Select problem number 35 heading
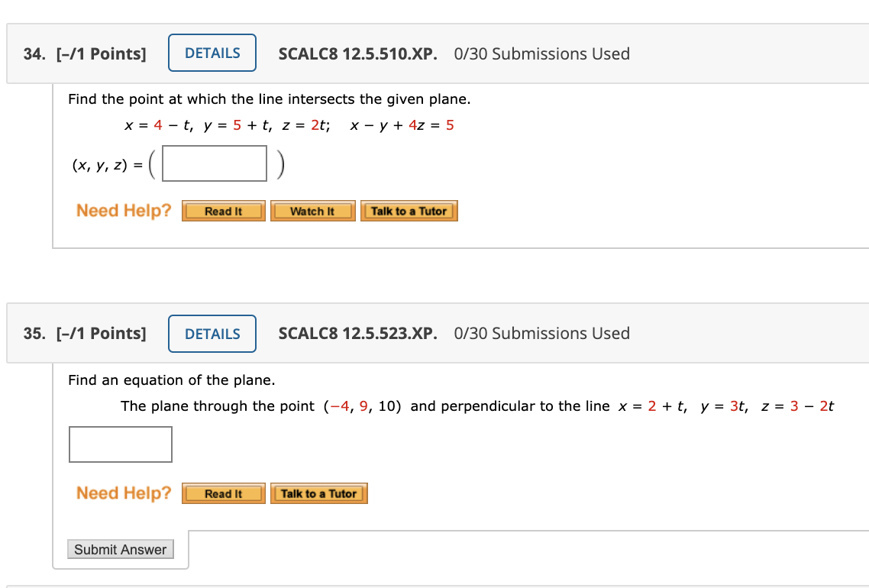 click(32, 334)
